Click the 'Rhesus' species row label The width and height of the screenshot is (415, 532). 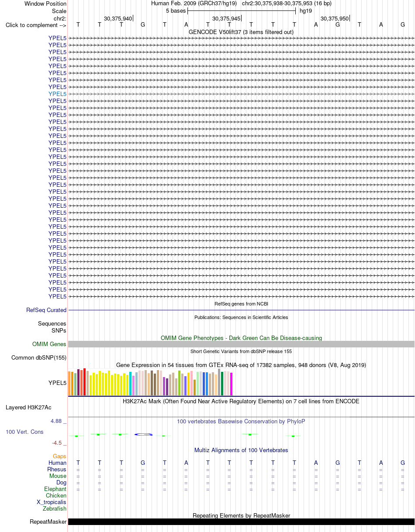[x=57, y=469]
